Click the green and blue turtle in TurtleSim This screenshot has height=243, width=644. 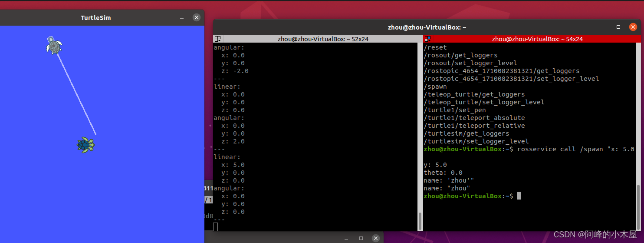click(86, 145)
